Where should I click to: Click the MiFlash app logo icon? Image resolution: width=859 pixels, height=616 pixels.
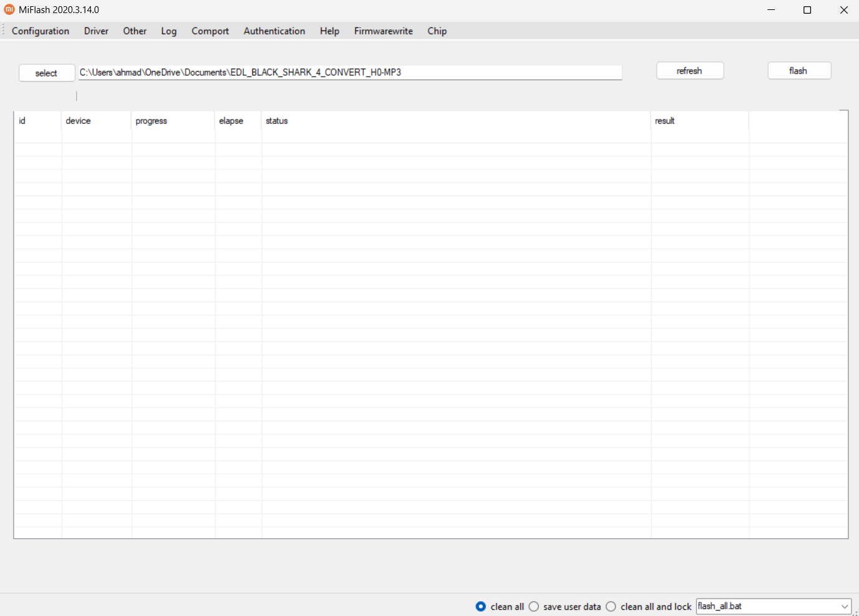9,10
